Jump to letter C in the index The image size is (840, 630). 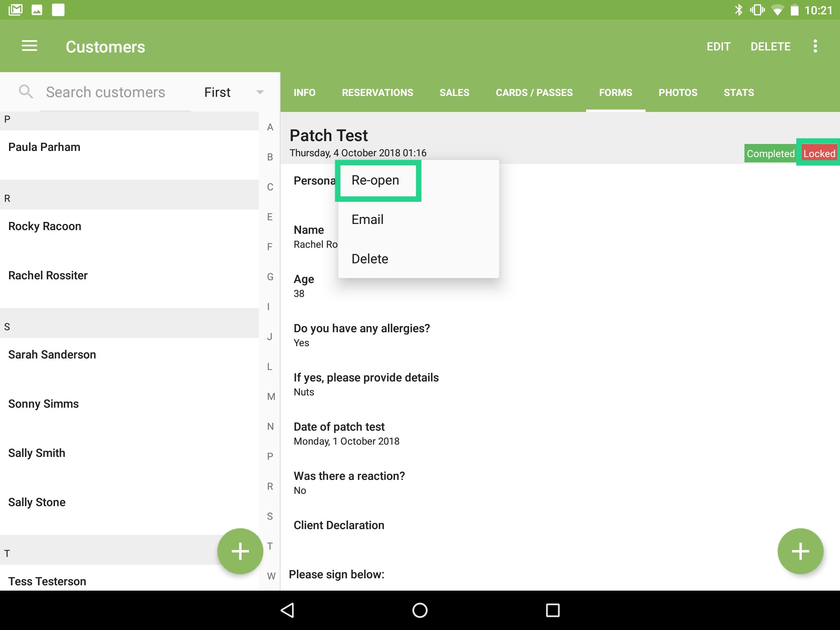click(270, 187)
